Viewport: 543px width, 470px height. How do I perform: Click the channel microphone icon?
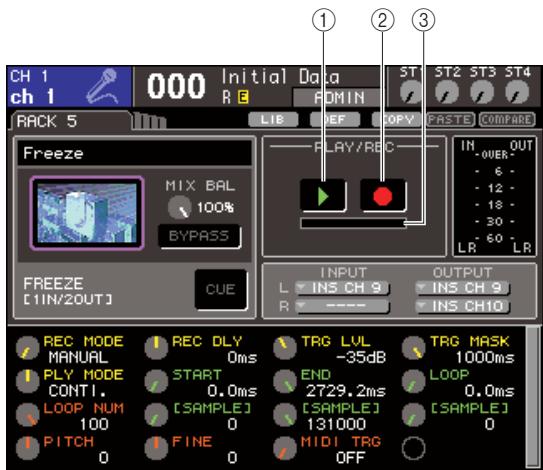coord(103,86)
